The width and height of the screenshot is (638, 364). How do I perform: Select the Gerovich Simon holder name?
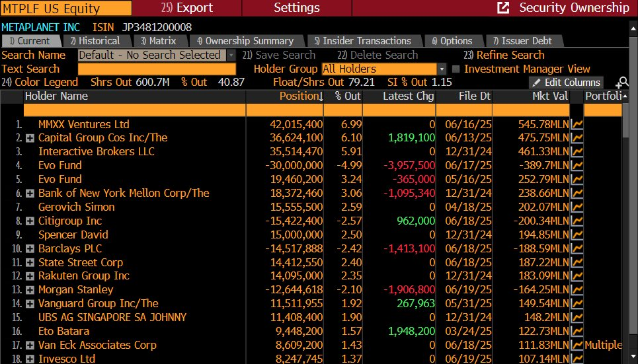pos(77,207)
